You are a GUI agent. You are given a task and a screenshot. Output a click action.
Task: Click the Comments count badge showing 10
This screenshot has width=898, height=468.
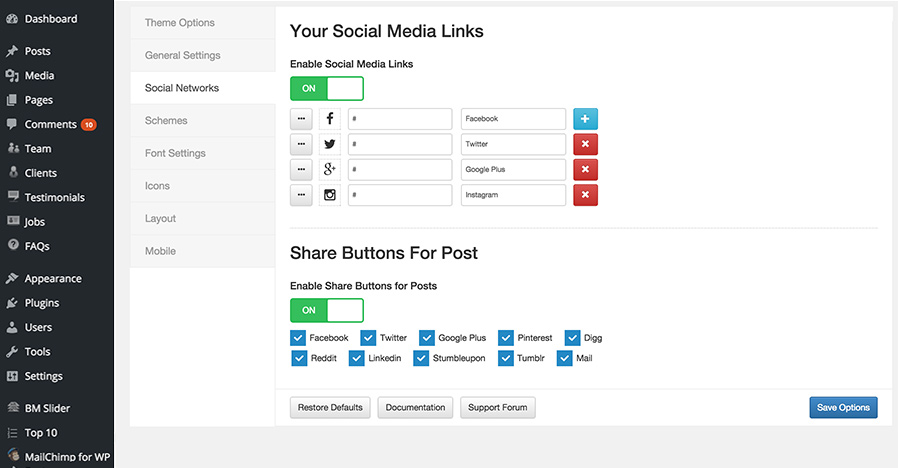(x=89, y=124)
